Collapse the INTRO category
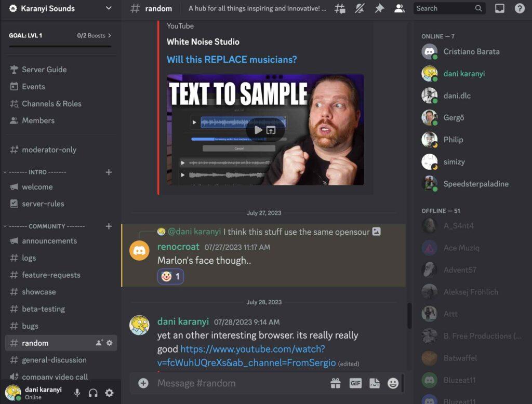The image size is (532, 404). [37, 172]
